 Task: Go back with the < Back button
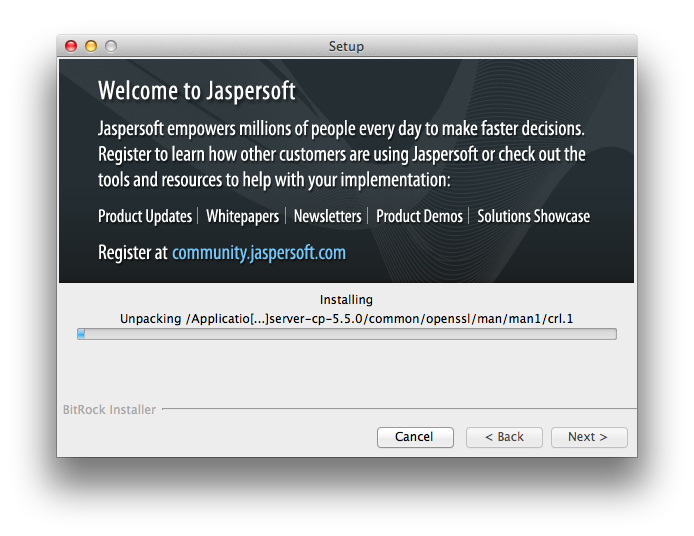(x=504, y=437)
